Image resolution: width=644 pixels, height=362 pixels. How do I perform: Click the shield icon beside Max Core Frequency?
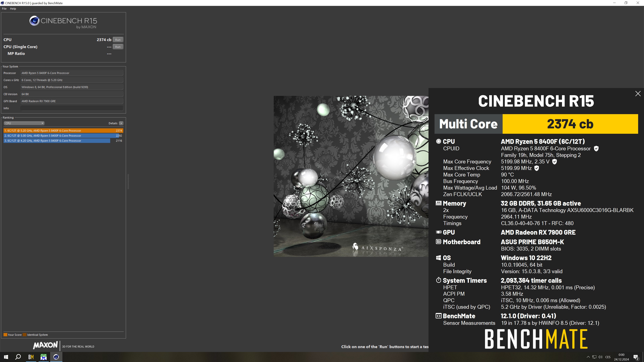(554, 162)
